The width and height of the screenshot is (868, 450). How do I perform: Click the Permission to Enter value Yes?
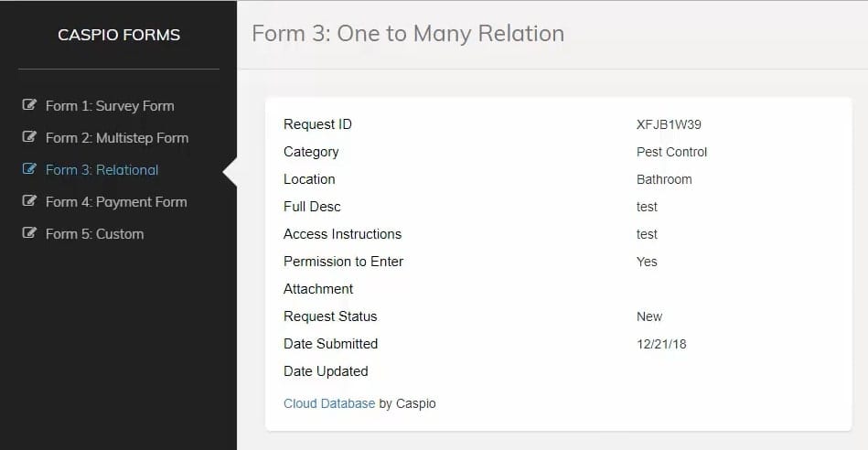point(647,262)
